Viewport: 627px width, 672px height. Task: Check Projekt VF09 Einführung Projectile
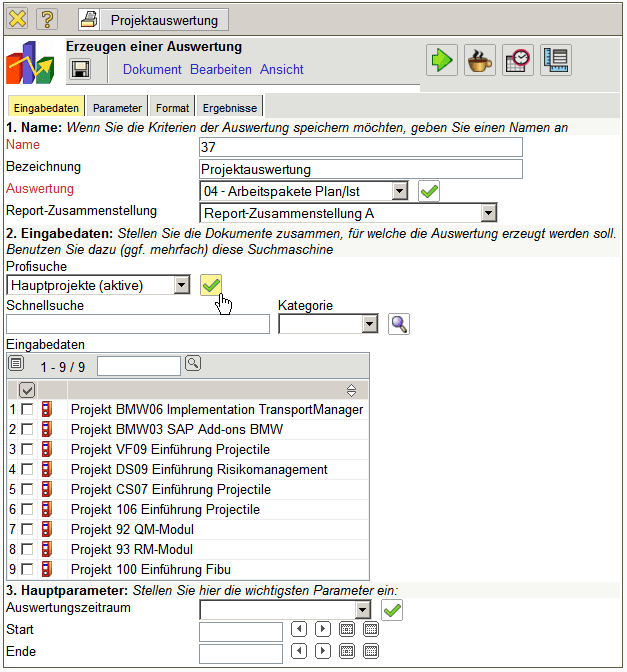(27, 449)
